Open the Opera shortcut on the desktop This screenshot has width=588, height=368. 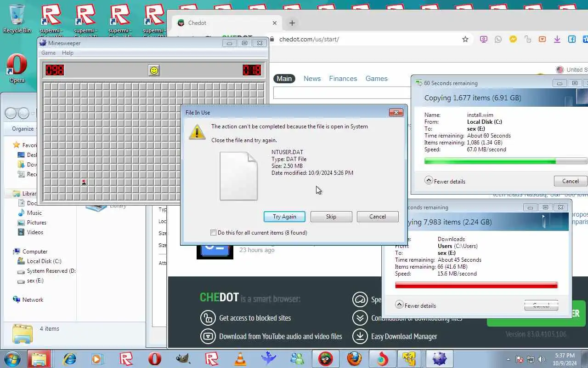coord(17,68)
